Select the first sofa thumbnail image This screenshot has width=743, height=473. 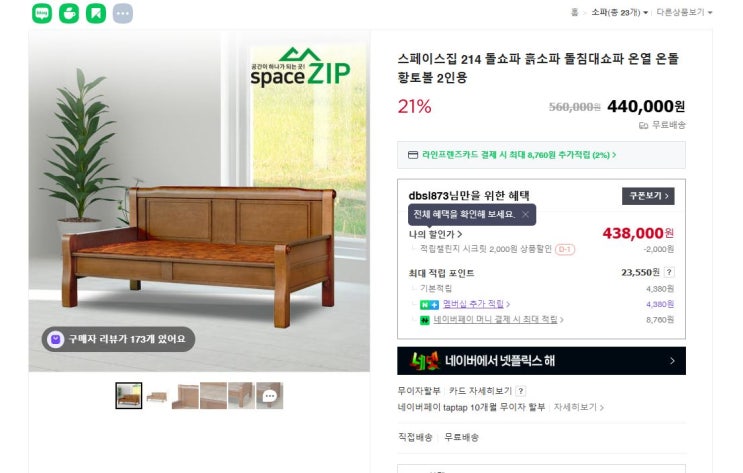tap(128, 396)
